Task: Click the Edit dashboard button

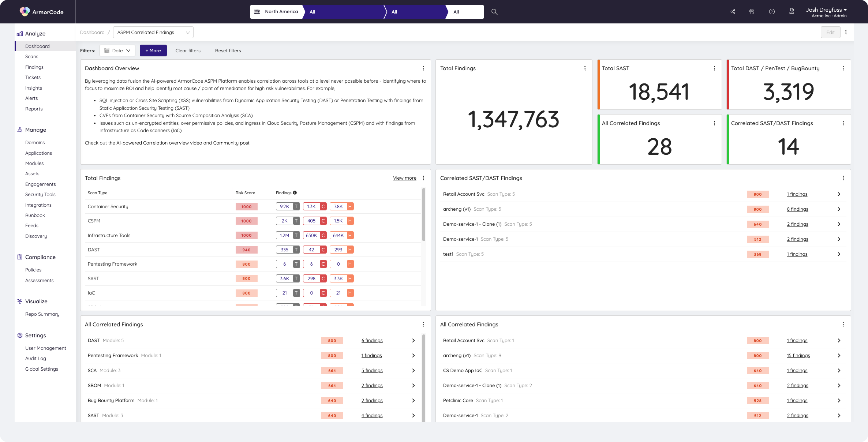Action: [831, 32]
